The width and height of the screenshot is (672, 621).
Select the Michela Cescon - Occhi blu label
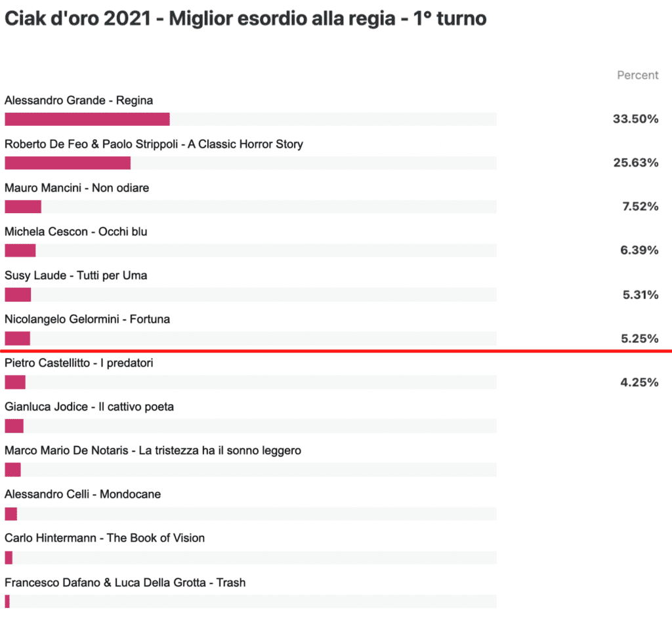coord(76,231)
